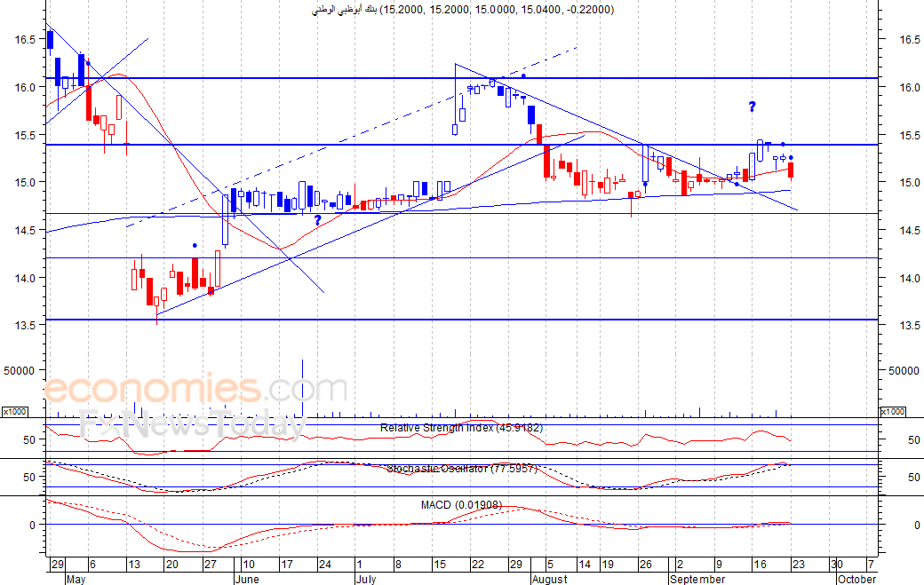Screen dimensions: 924x585
Task: Click the 13.5 value on left price scale
Action: pyautogui.click(x=26, y=325)
